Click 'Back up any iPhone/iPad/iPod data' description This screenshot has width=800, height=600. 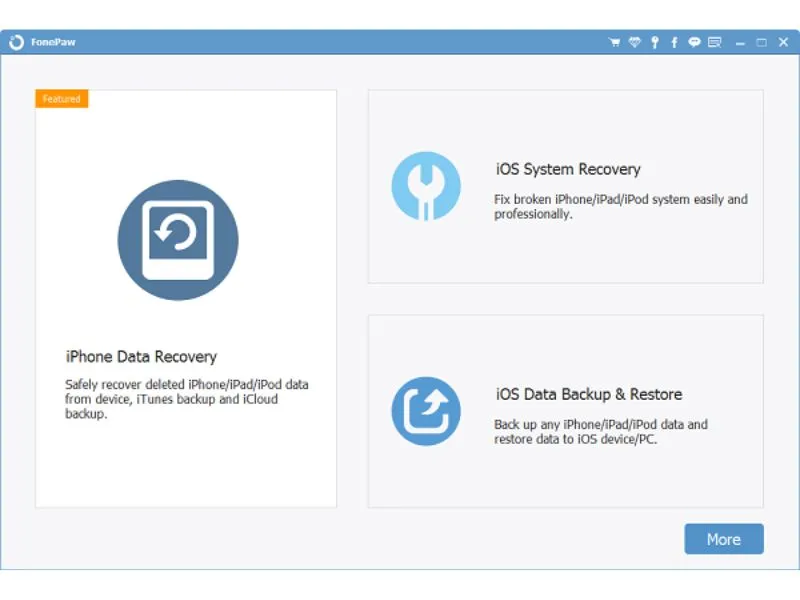pyautogui.click(x=601, y=432)
